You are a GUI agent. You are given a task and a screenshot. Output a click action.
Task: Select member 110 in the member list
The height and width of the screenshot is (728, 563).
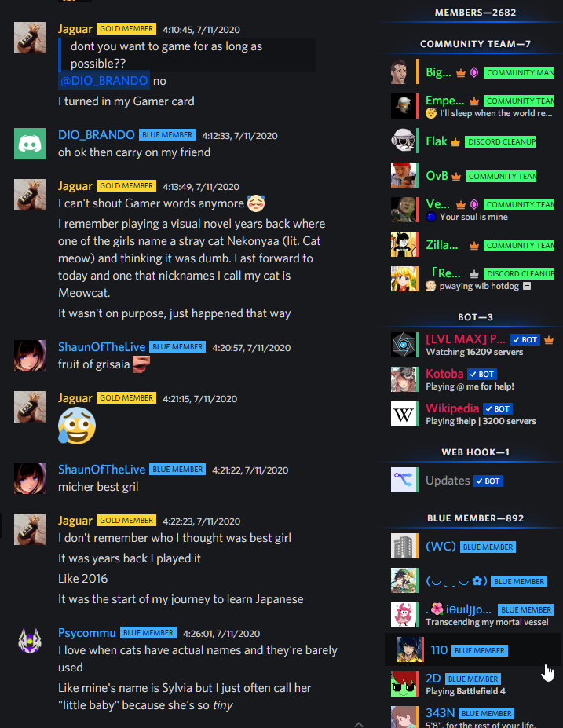click(472, 649)
